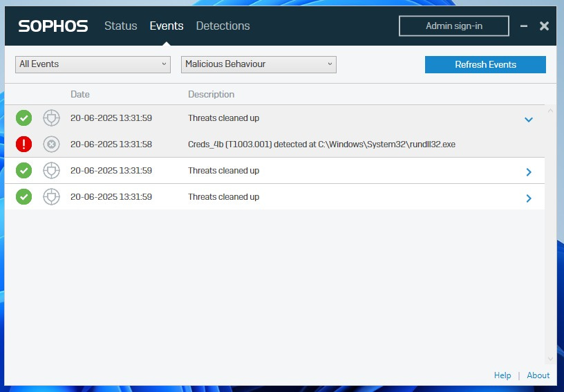Click the Admin sign-in button
Image resolution: width=564 pixels, height=392 pixels.
[x=454, y=26]
